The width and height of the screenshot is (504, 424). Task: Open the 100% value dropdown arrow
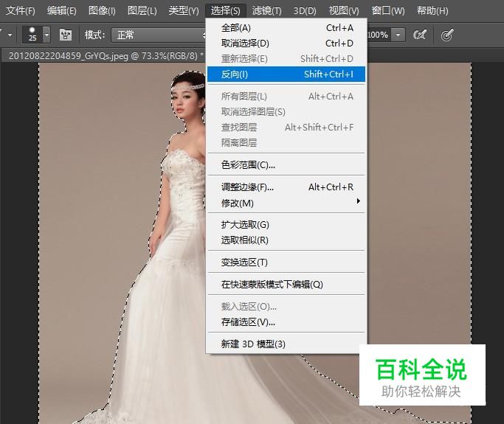(x=398, y=35)
